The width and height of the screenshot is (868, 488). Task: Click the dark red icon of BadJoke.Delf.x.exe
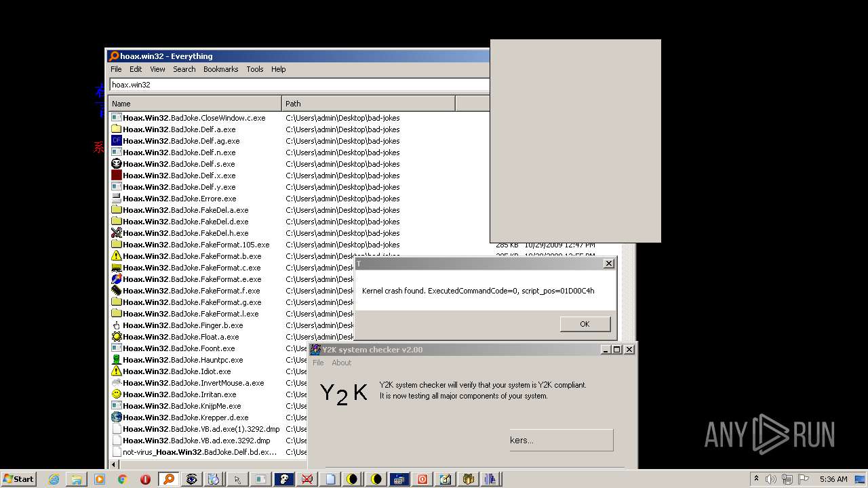point(116,176)
